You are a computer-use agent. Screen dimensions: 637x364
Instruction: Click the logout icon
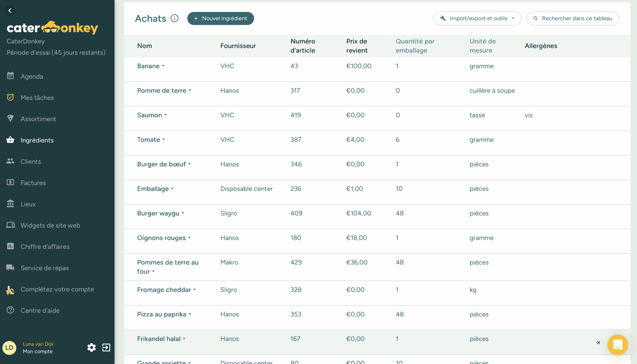click(x=106, y=348)
